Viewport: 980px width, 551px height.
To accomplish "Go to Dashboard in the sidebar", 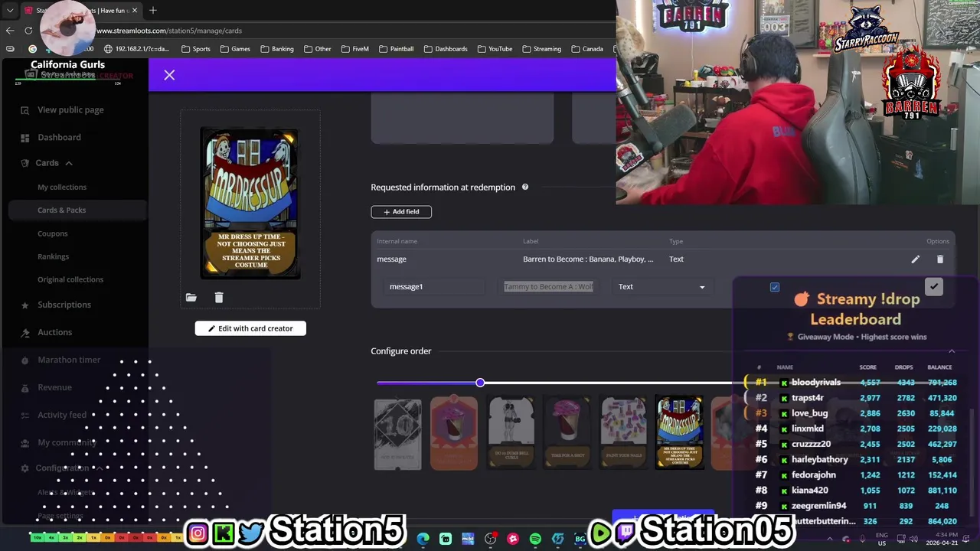I will (x=59, y=138).
